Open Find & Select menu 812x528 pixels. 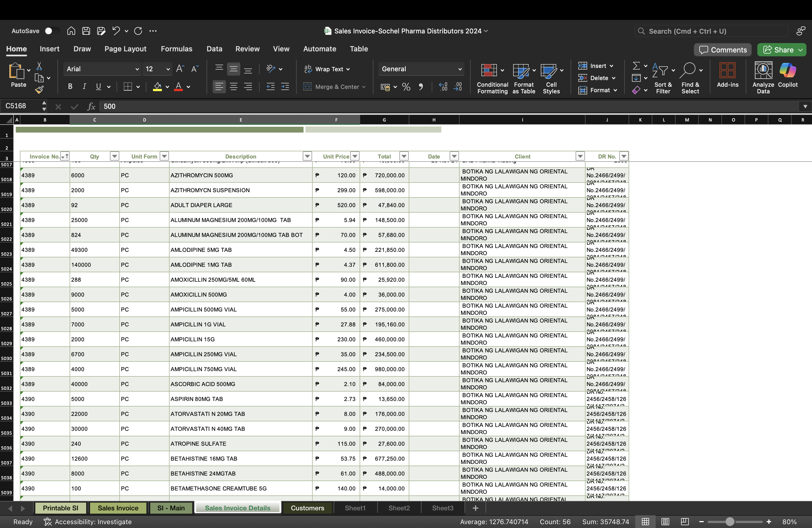tap(690, 78)
